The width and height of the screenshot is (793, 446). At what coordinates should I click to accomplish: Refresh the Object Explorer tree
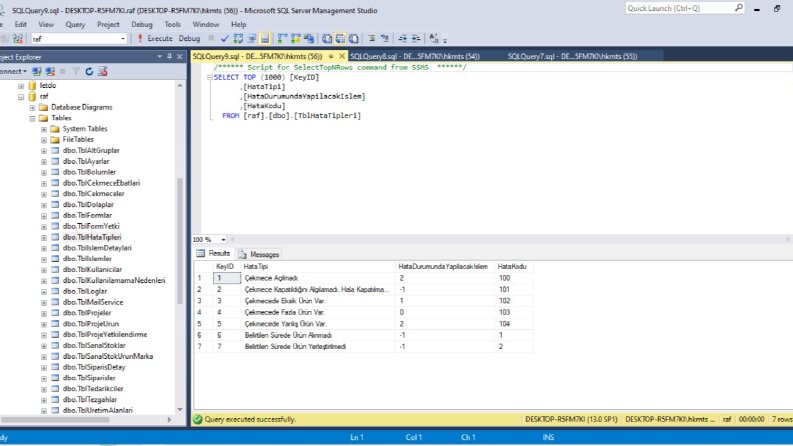89,71
